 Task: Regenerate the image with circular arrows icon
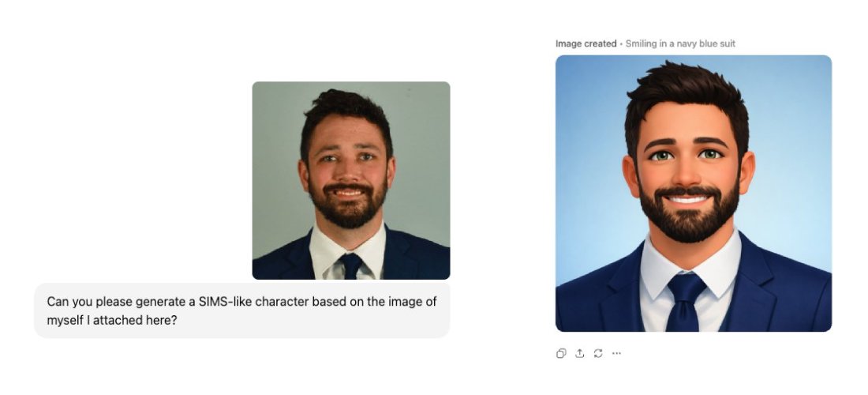pos(598,353)
